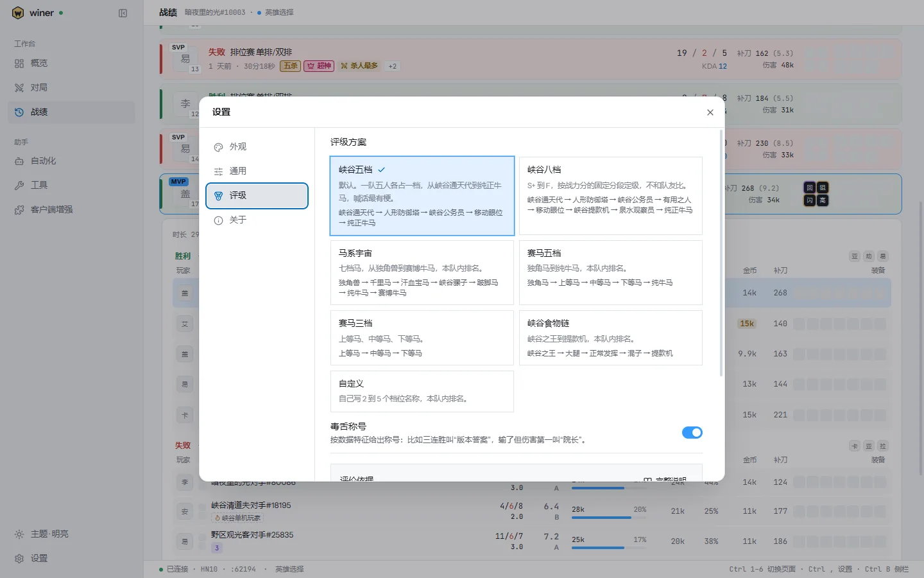Click the +2 extra badges chip
Viewport: 924px width, 578px height.
point(392,66)
